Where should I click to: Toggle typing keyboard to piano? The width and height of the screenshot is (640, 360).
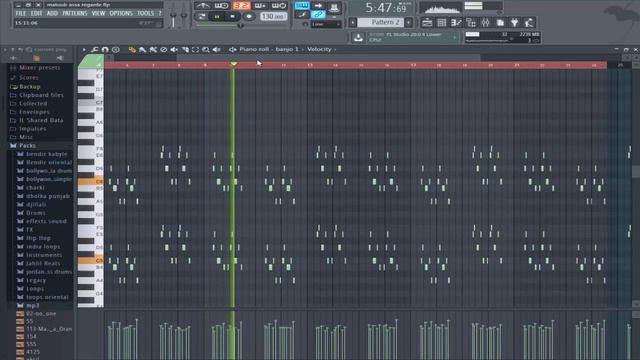coord(302,5)
